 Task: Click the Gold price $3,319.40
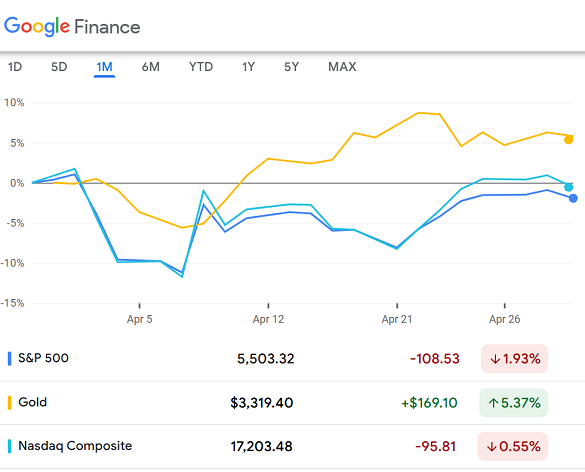pos(262,403)
